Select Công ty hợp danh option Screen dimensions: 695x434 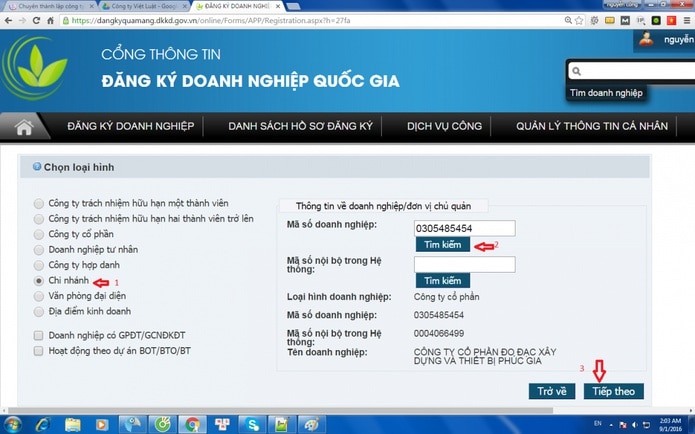(x=39, y=266)
